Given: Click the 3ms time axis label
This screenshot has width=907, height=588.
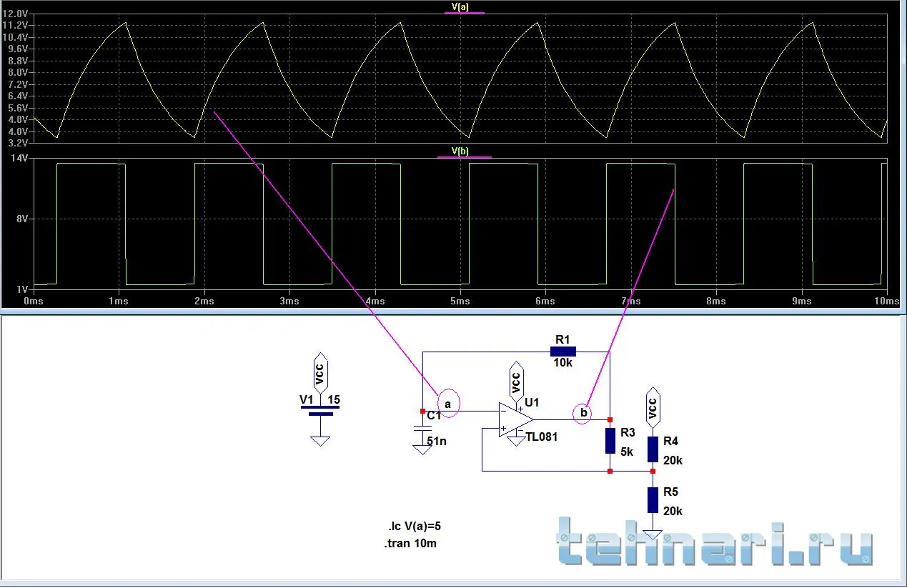Looking at the screenshot, I should pyautogui.click(x=289, y=302).
